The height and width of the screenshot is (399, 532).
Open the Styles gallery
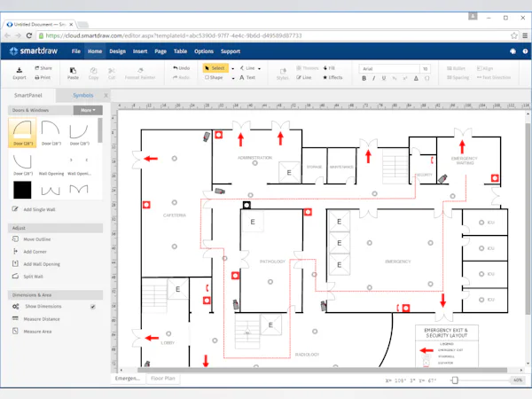pyautogui.click(x=282, y=74)
